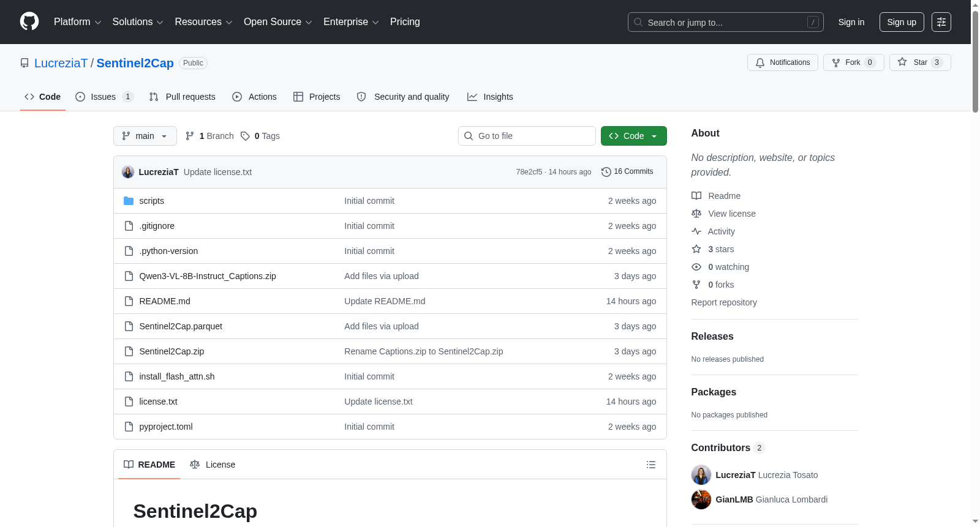Screen dimensions: 980x527
Task: Click the branch icon beside 1 Branch
Action: 190,136
